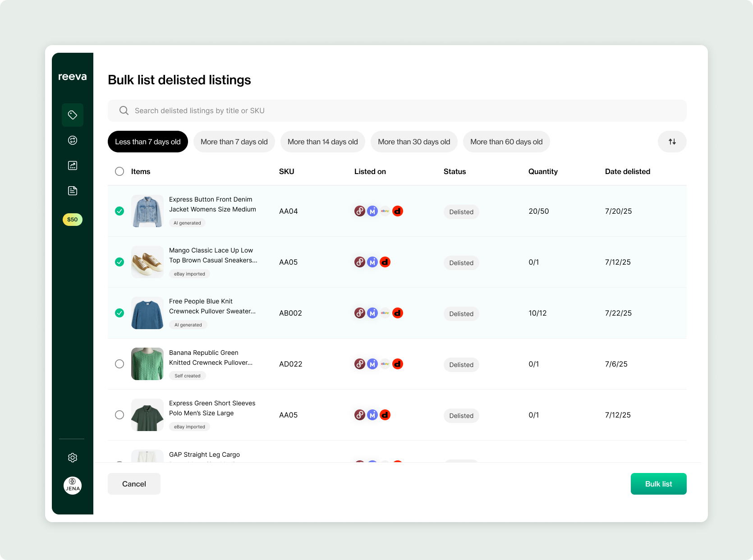Click AI generated tag on Denim Jacket
The image size is (753, 560).
188,223
